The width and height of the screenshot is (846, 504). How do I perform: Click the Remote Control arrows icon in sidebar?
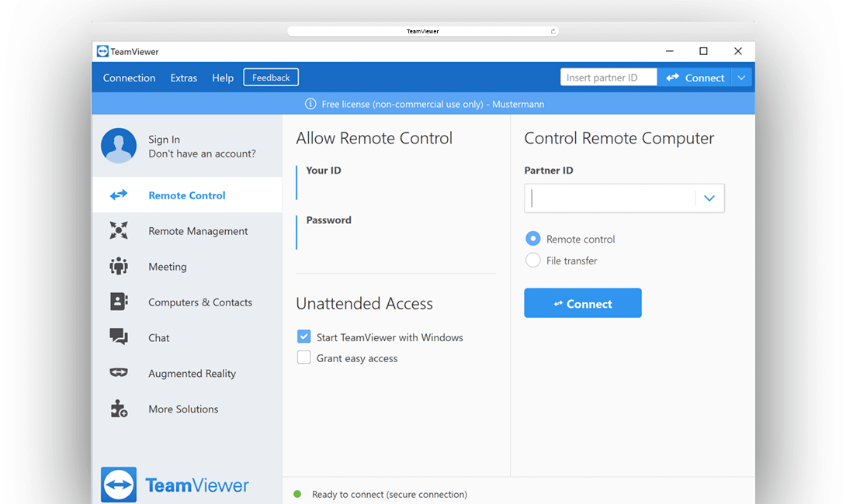119,195
